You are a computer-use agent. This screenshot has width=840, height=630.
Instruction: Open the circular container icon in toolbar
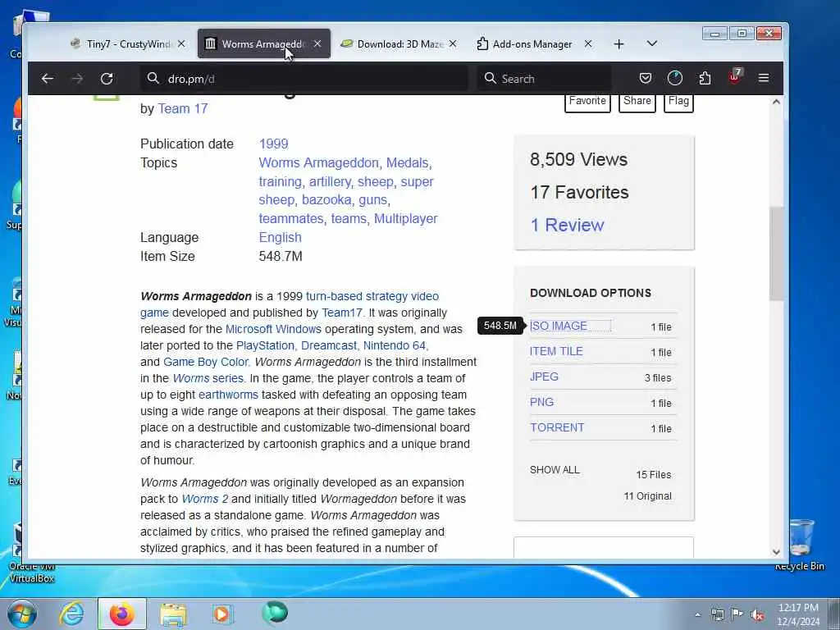(675, 78)
